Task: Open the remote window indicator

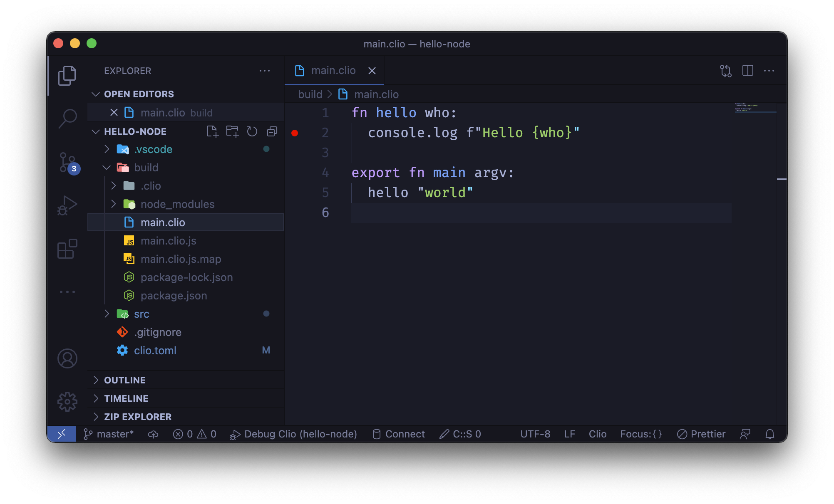Action: [x=61, y=434]
